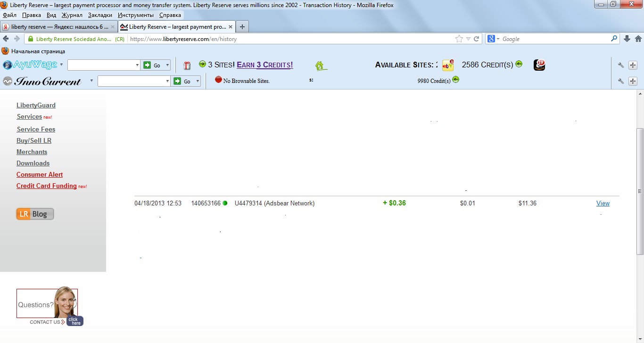Click the AyuWage toolbar logo
The height and width of the screenshot is (343, 644).
[x=30, y=65]
